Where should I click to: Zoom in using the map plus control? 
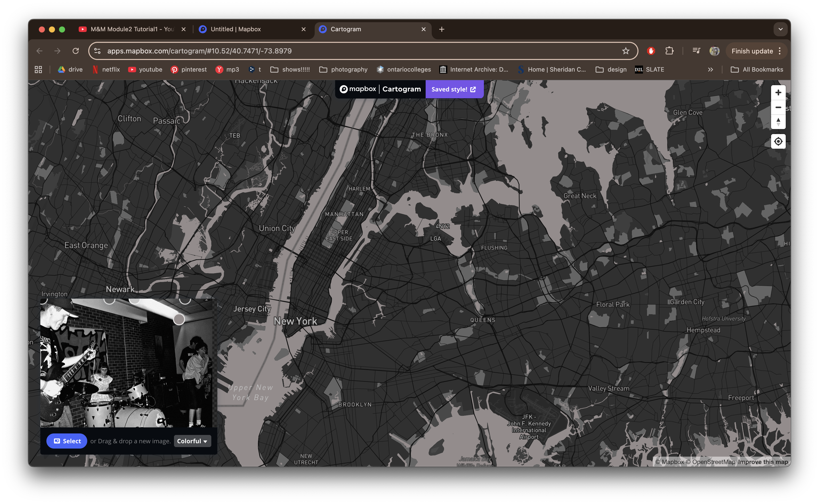pos(778,92)
